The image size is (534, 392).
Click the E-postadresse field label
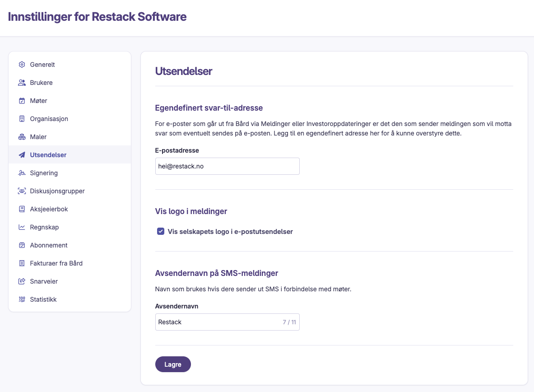[x=177, y=150]
